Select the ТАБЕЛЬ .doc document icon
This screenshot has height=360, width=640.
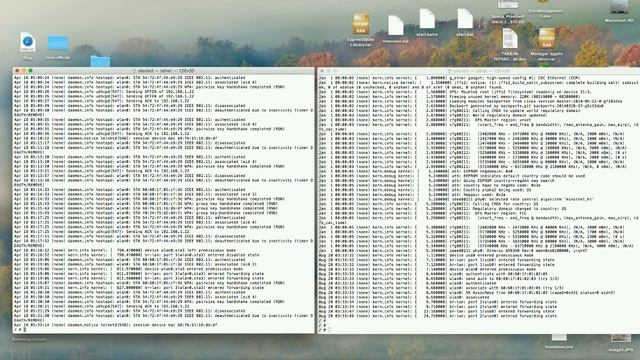click(510, 39)
